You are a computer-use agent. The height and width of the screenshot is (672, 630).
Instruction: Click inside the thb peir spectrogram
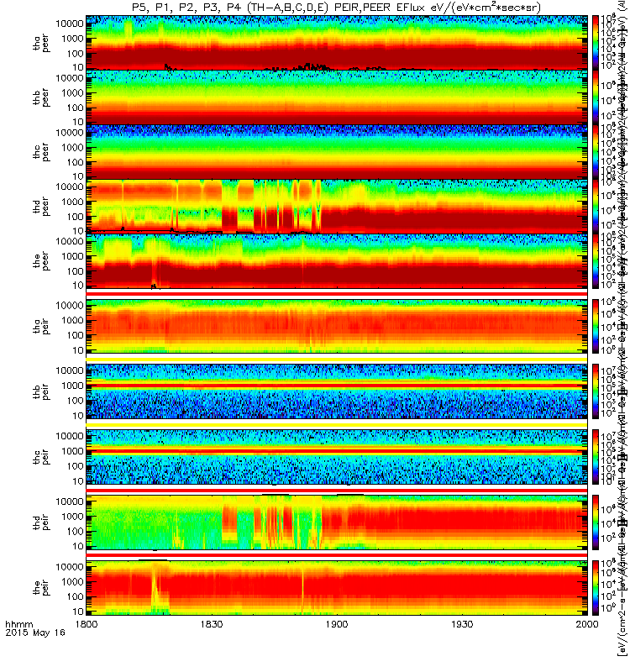click(337, 391)
